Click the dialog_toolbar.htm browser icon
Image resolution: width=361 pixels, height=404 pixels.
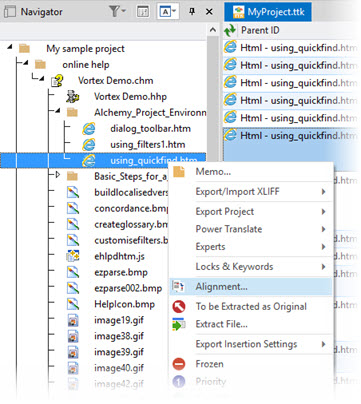[89, 129]
